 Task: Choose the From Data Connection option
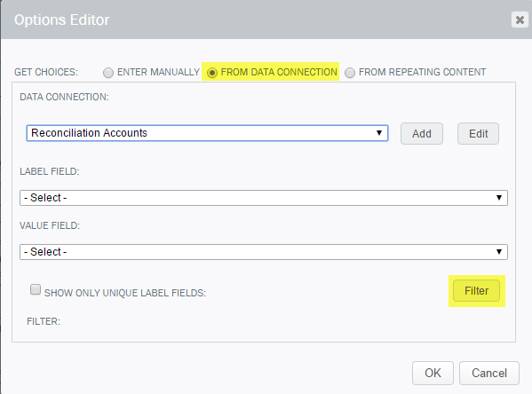point(212,73)
